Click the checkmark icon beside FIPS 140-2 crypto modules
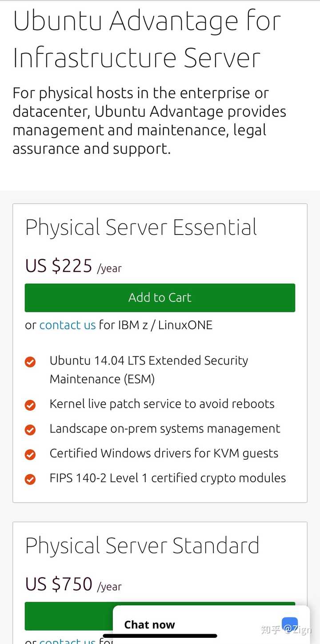320x644 pixels. point(30,479)
